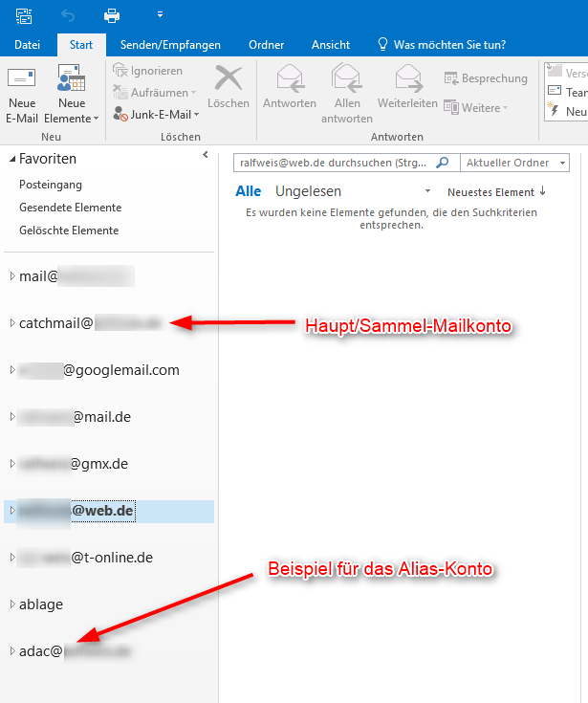
Task: Expand the gmx.de account
Action: pos(12,464)
